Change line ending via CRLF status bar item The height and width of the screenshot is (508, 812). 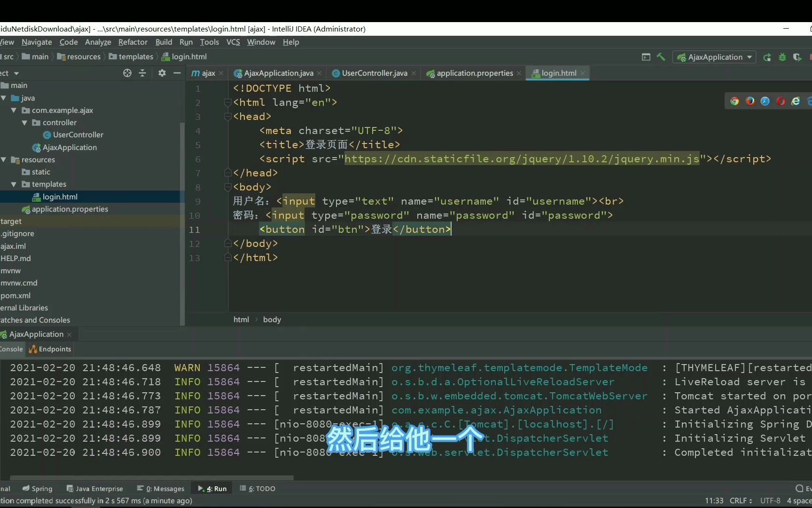coord(740,500)
